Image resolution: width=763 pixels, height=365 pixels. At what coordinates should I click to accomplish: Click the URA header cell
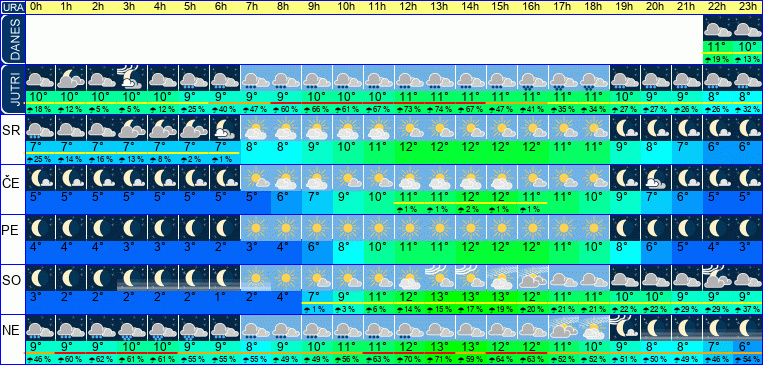pyautogui.click(x=12, y=7)
